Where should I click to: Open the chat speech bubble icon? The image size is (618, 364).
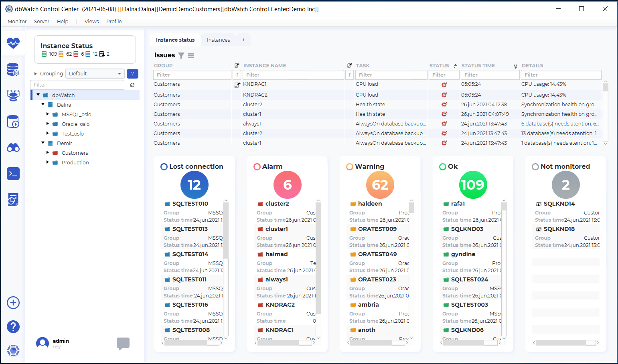(x=123, y=344)
